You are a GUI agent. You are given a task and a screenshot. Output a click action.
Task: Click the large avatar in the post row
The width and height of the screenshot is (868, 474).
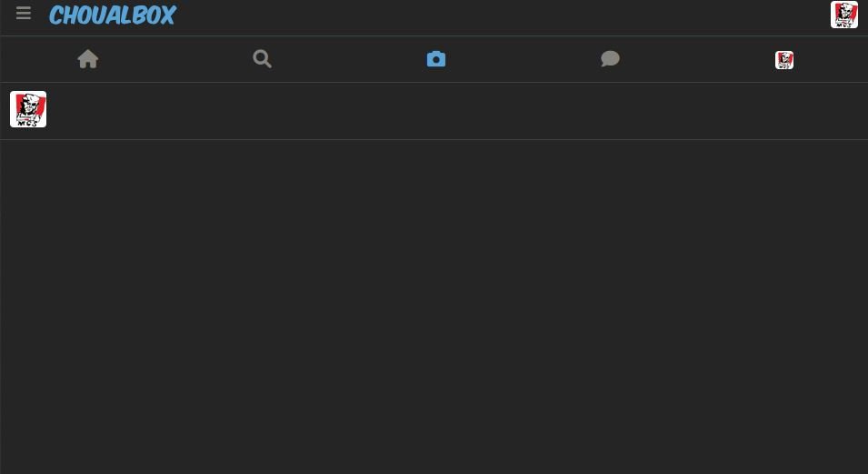pos(28,109)
